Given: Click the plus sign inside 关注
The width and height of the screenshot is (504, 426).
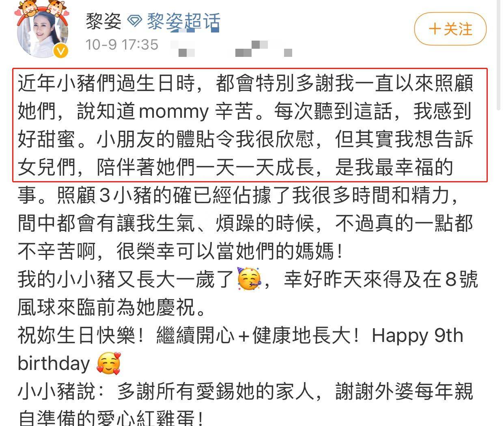Looking at the screenshot, I should point(435,29).
